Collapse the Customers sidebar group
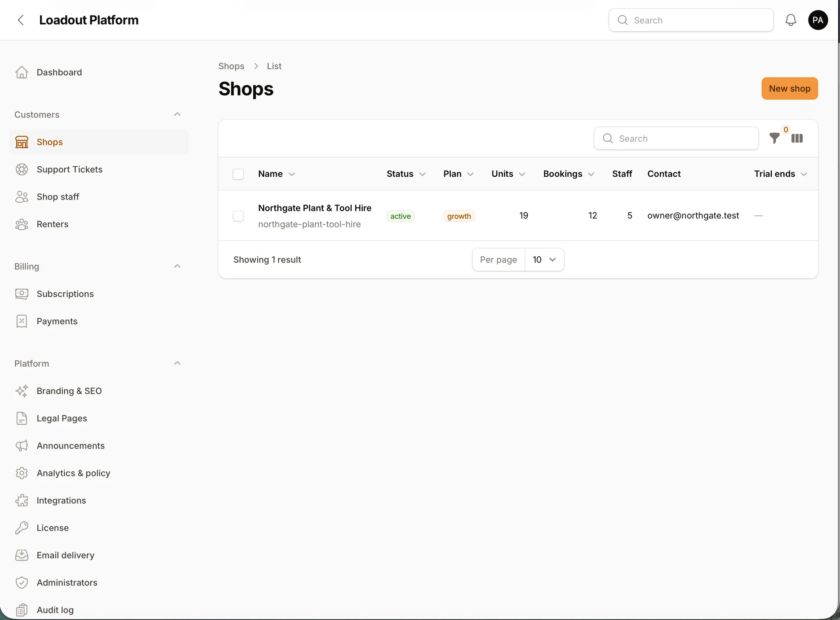840x620 pixels. pyautogui.click(x=177, y=114)
